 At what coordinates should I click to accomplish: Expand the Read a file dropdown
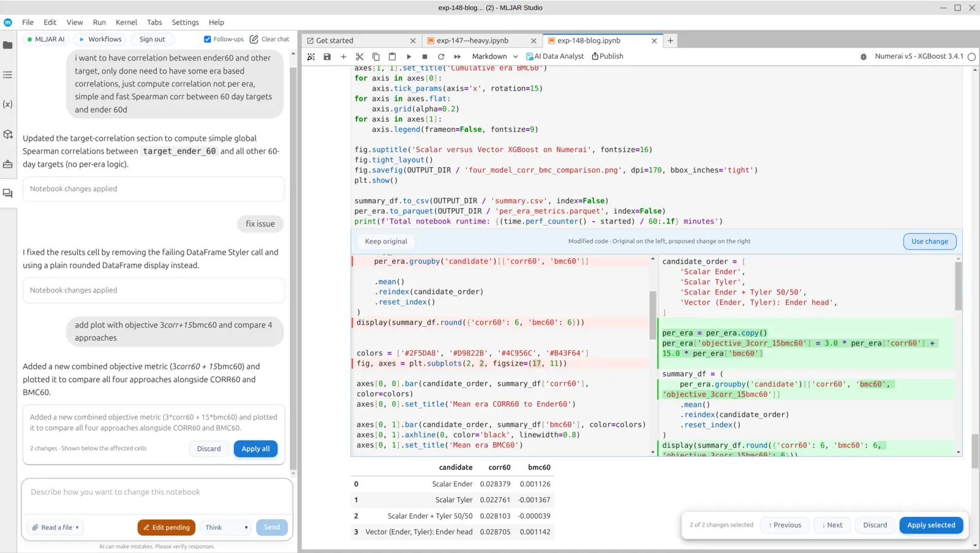(x=56, y=527)
